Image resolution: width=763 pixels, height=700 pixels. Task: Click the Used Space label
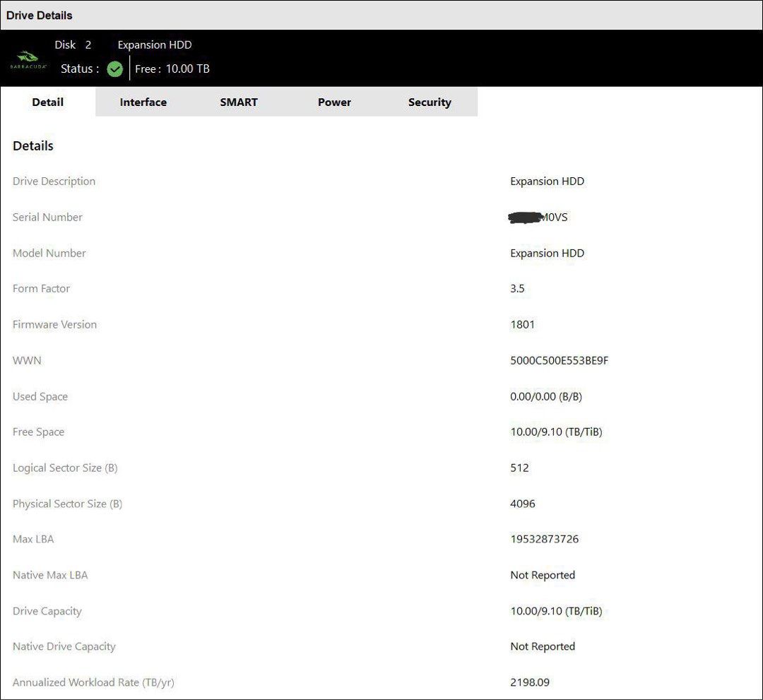(x=40, y=396)
